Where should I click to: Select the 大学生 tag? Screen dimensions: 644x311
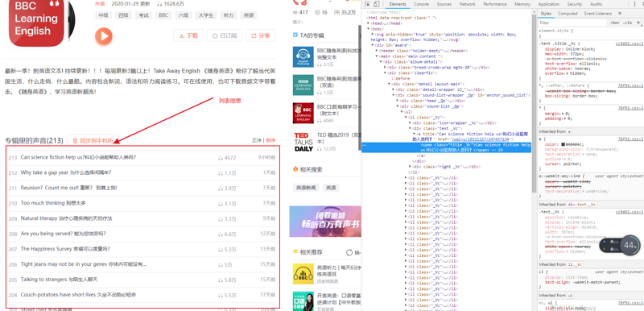[x=206, y=15]
